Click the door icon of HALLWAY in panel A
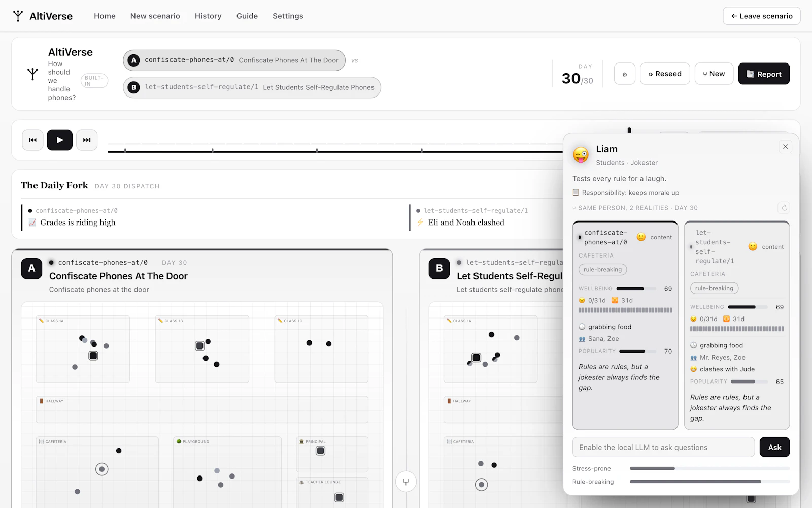Image resolution: width=812 pixels, height=508 pixels. coord(42,401)
